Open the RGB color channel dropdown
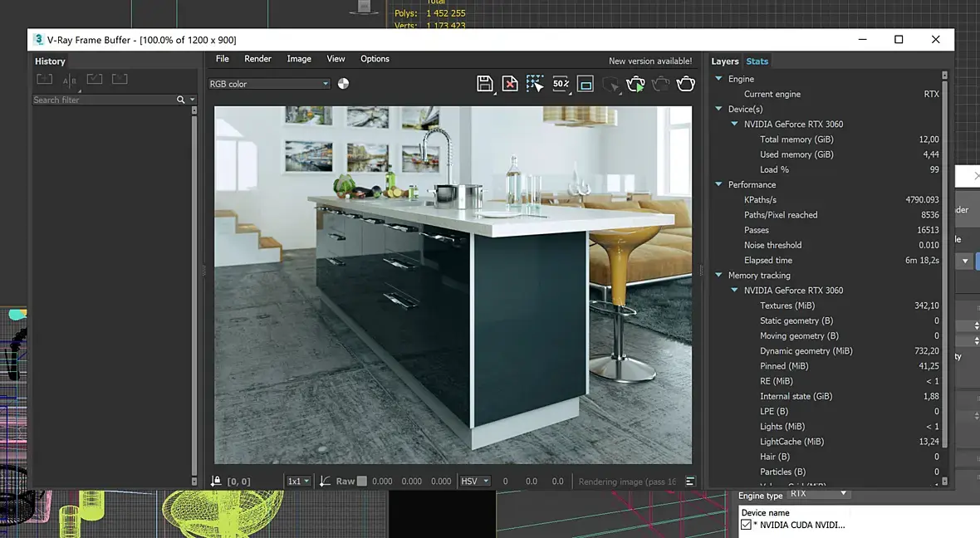This screenshot has height=538, width=980. click(269, 84)
